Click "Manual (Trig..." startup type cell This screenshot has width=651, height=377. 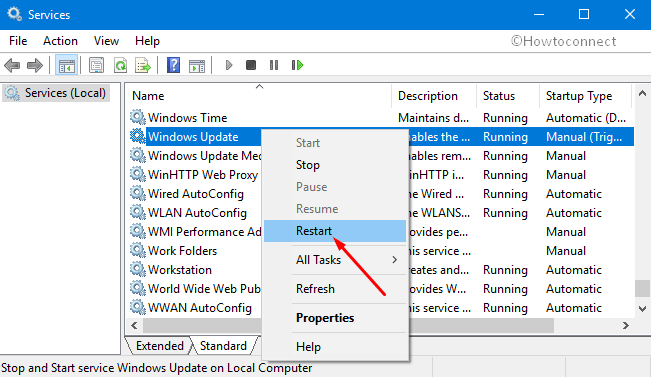pos(584,137)
